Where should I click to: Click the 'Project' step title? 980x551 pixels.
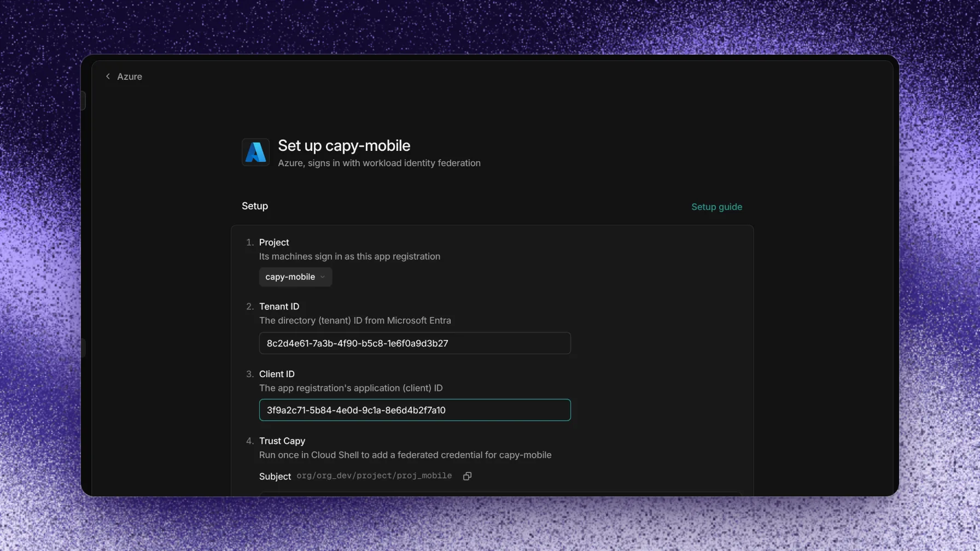(274, 242)
